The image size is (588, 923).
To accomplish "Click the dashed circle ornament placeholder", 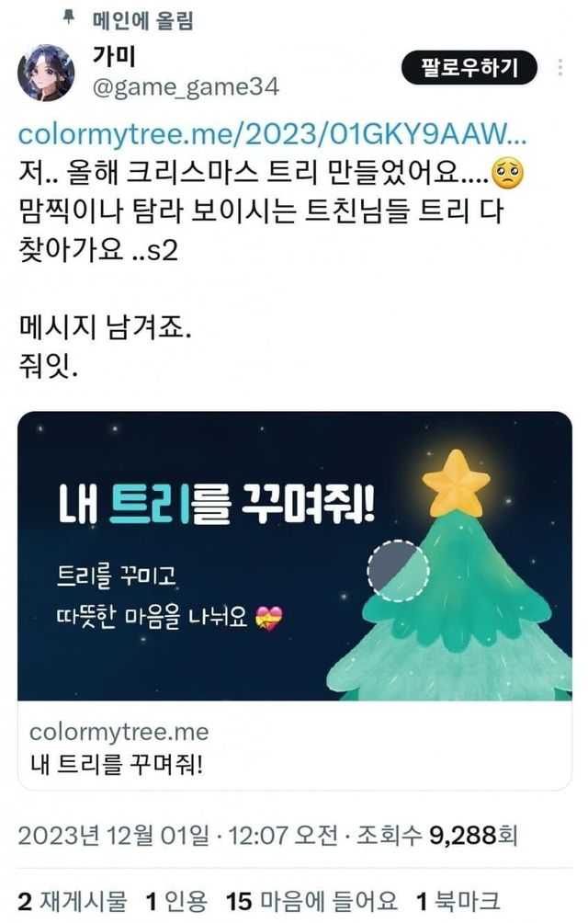I will 398,571.
